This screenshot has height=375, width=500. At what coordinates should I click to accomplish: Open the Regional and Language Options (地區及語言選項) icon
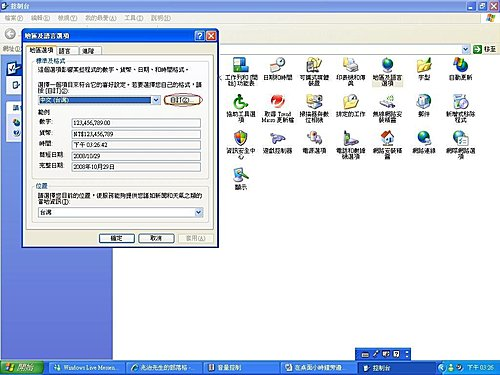click(x=387, y=71)
